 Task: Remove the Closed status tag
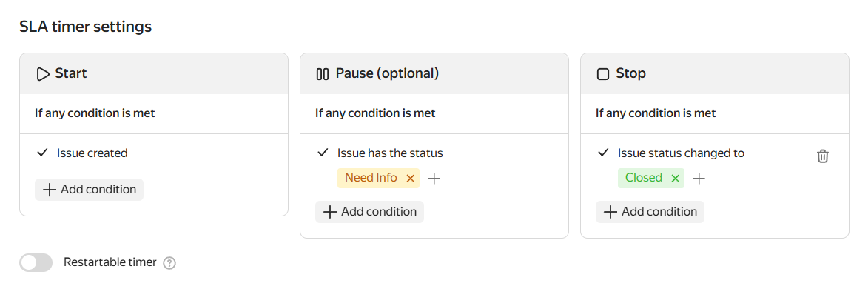(x=675, y=178)
